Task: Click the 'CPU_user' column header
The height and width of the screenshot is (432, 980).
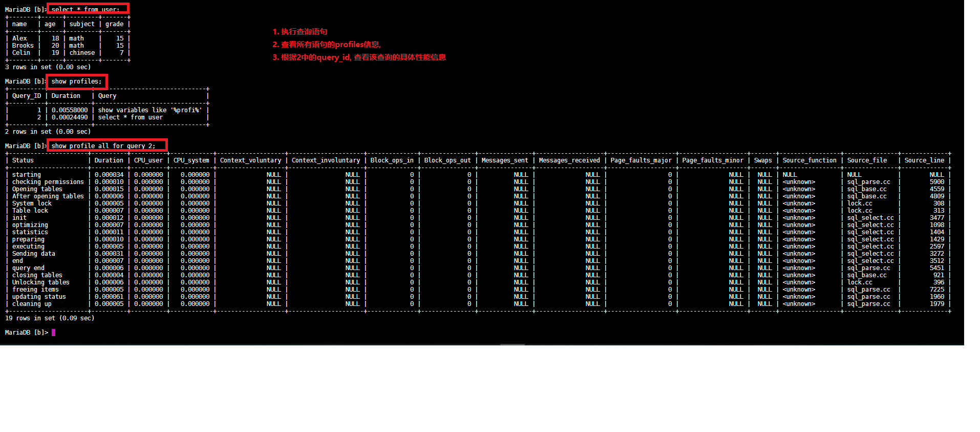Action: (148, 160)
